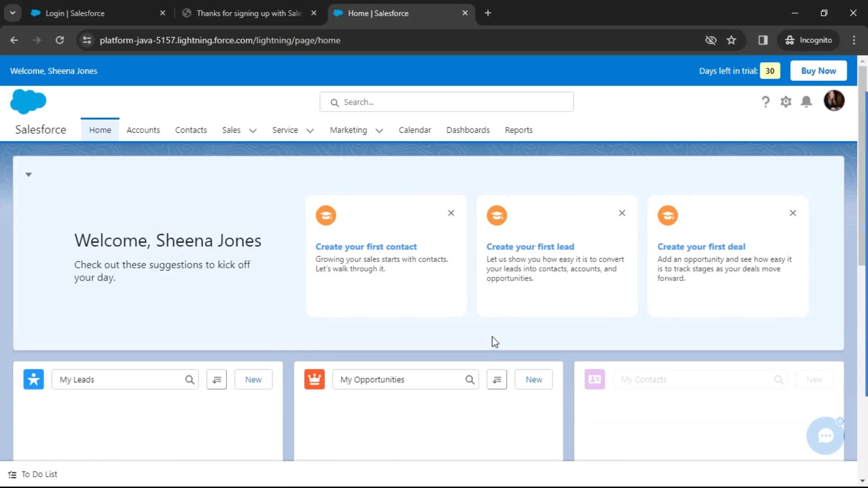Expand the tab search dropdown
Viewport: 868px width, 488px height.
(x=13, y=13)
